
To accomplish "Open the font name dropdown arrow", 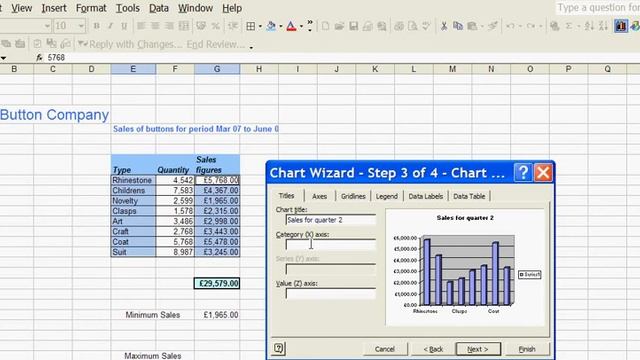I will [47, 26].
